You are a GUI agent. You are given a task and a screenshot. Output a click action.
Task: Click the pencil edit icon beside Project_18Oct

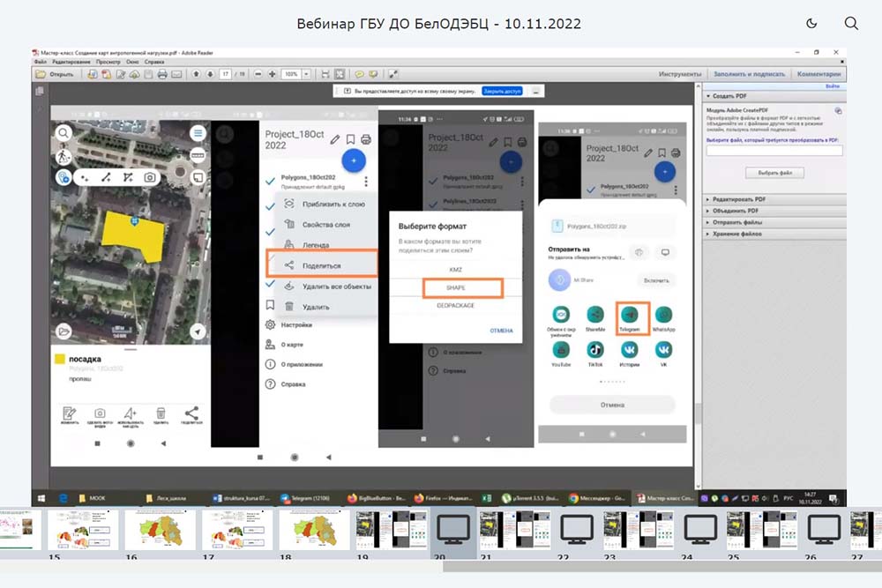(x=335, y=139)
